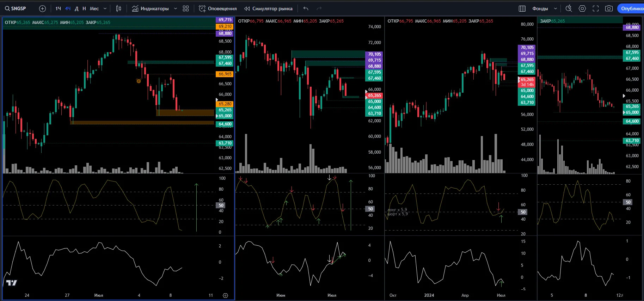Create alert via Оповещения
The width and height of the screenshot is (644, 301).
click(x=218, y=8)
